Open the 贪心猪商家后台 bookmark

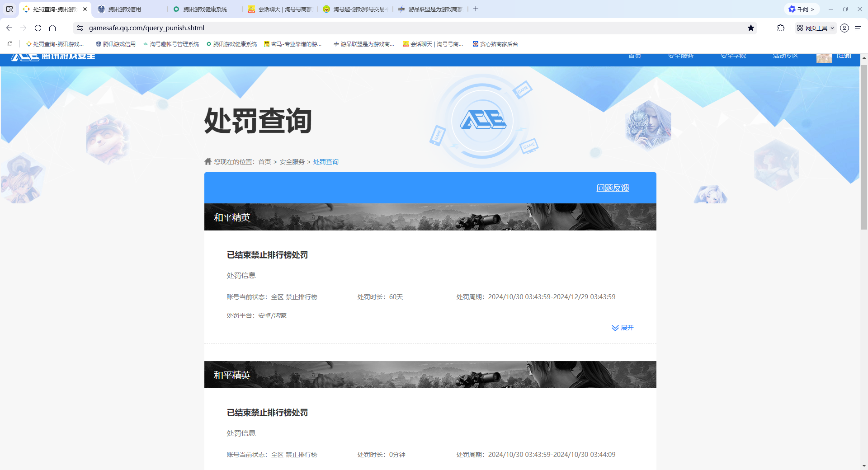[495, 44]
